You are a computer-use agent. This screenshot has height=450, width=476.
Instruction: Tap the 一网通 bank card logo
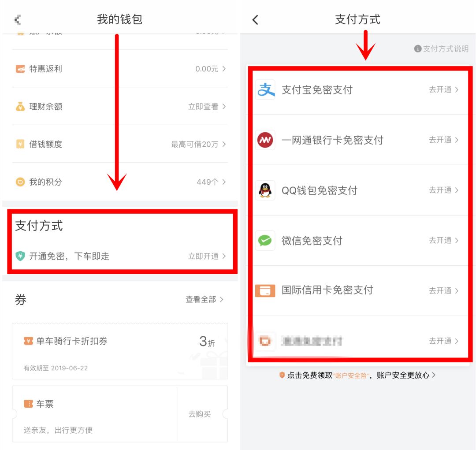[265, 140]
